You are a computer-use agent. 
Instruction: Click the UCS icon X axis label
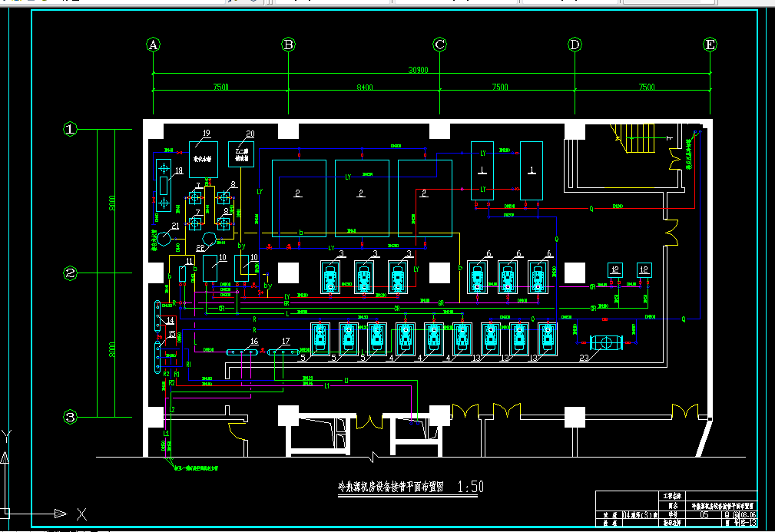click(x=82, y=514)
